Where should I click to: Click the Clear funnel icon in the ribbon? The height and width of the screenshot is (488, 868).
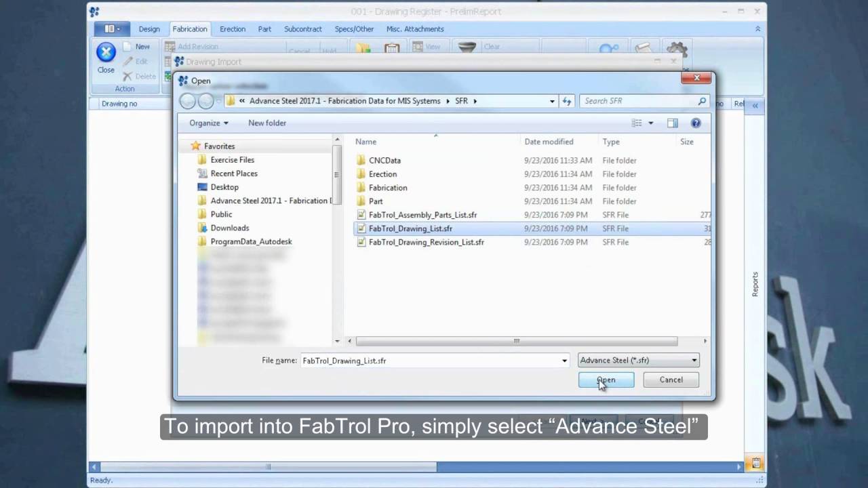pyautogui.click(x=467, y=47)
